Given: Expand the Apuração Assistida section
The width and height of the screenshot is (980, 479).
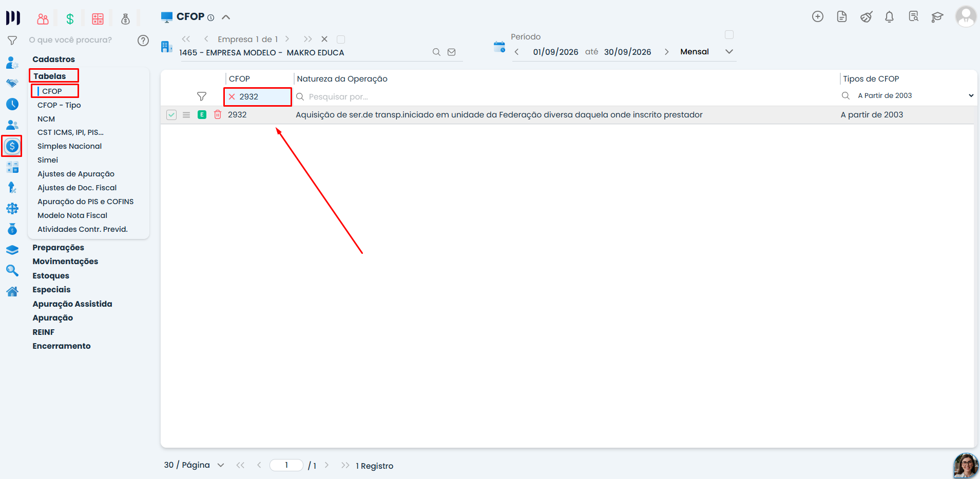Looking at the screenshot, I should click(72, 304).
